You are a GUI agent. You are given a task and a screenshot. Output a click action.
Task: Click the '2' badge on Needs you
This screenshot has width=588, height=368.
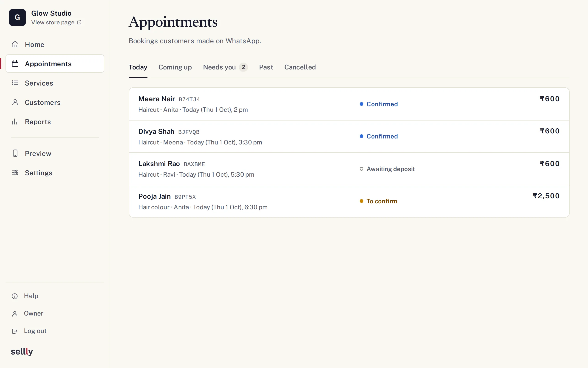point(243,67)
